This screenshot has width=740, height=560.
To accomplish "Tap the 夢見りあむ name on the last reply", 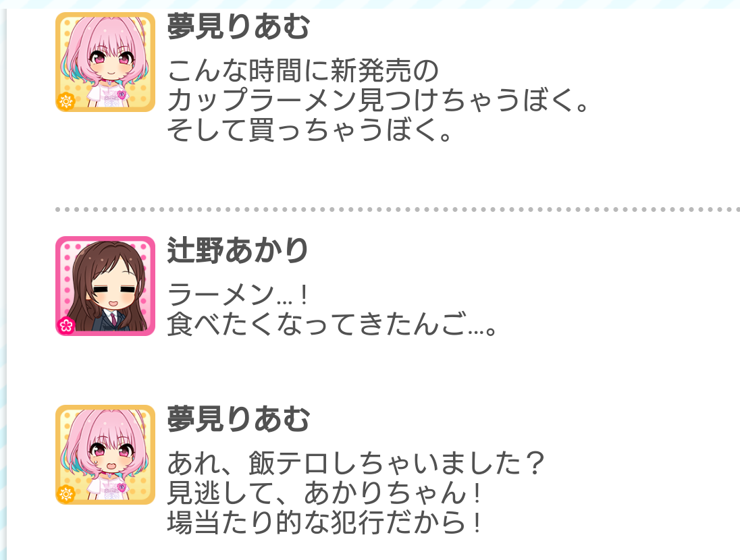I will [x=238, y=419].
